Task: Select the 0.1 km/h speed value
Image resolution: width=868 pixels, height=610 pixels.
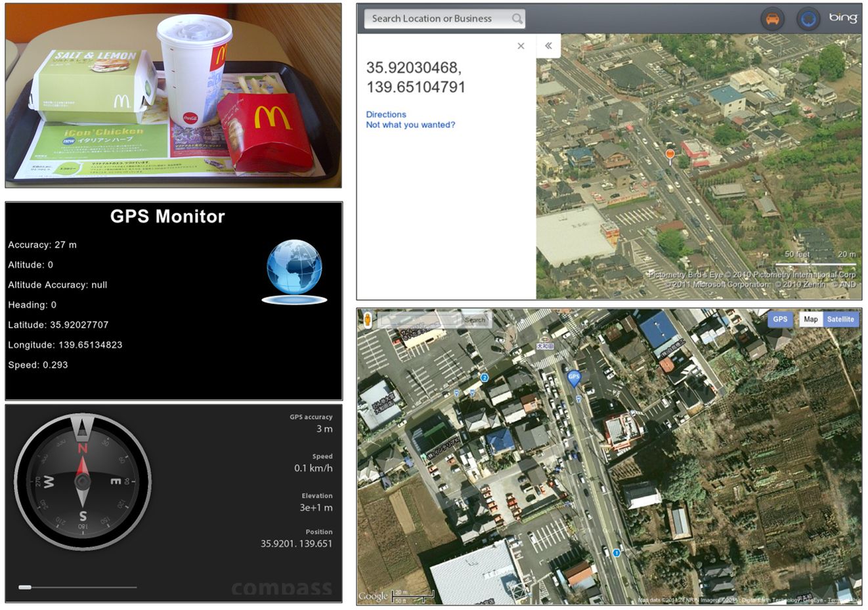Action: point(313,468)
